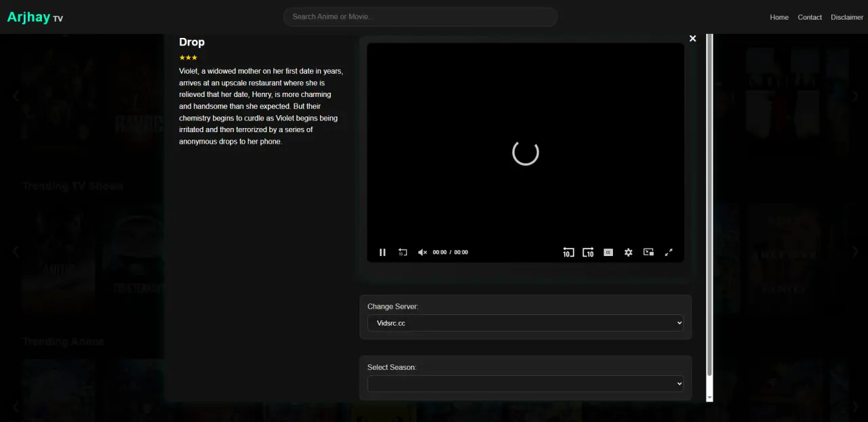Image resolution: width=868 pixels, height=422 pixels.
Task: Click the Drop movie description paragraph
Action: pos(261,106)
